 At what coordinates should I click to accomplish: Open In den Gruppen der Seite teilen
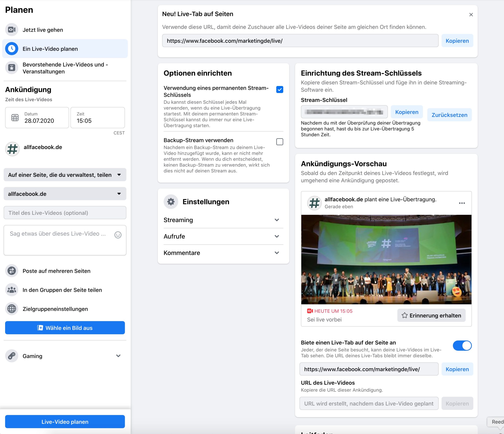[65, 290]
